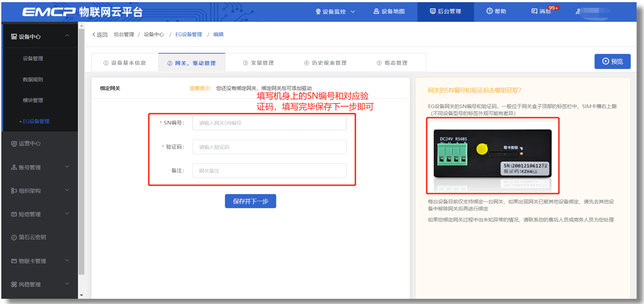Click the 预览 button

click(612, 61)
